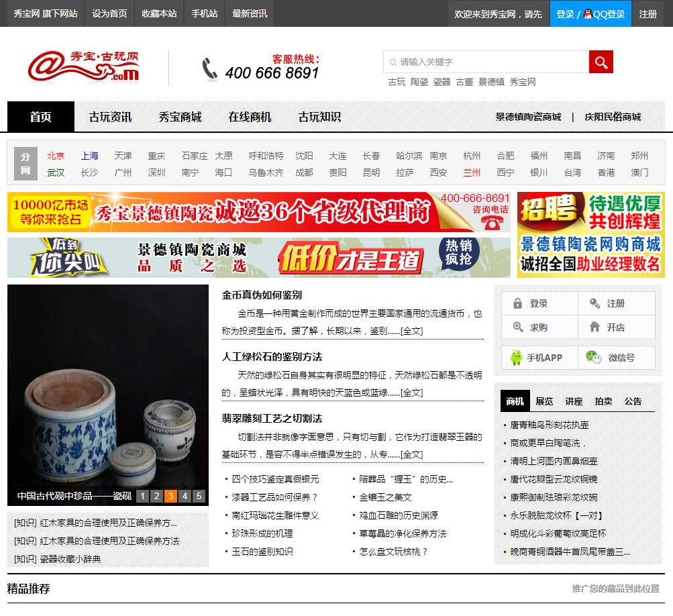
Task: Open the 漆器工艺品如何保养 list item
Action: (x=274, y=497)
